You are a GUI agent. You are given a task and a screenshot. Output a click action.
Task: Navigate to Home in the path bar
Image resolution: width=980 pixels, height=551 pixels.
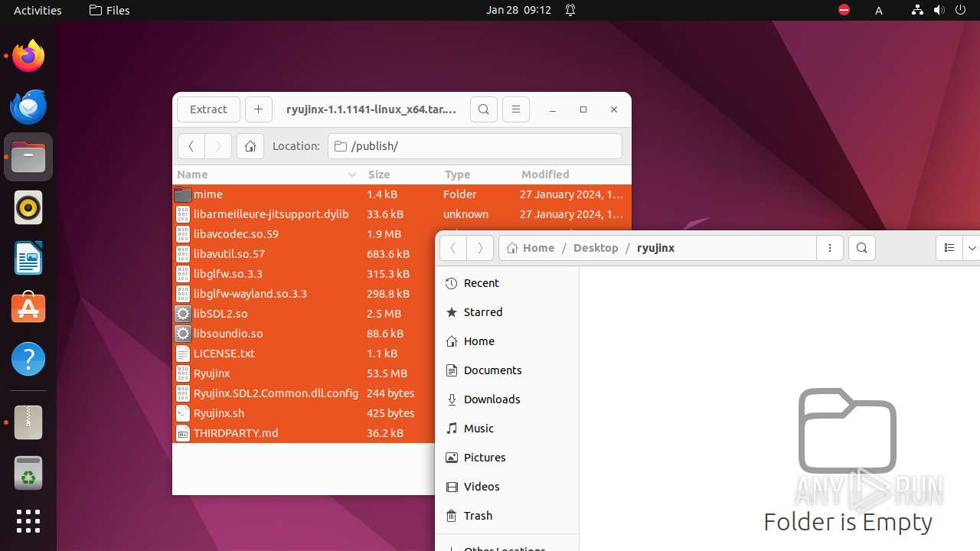[x=531, y=248]
